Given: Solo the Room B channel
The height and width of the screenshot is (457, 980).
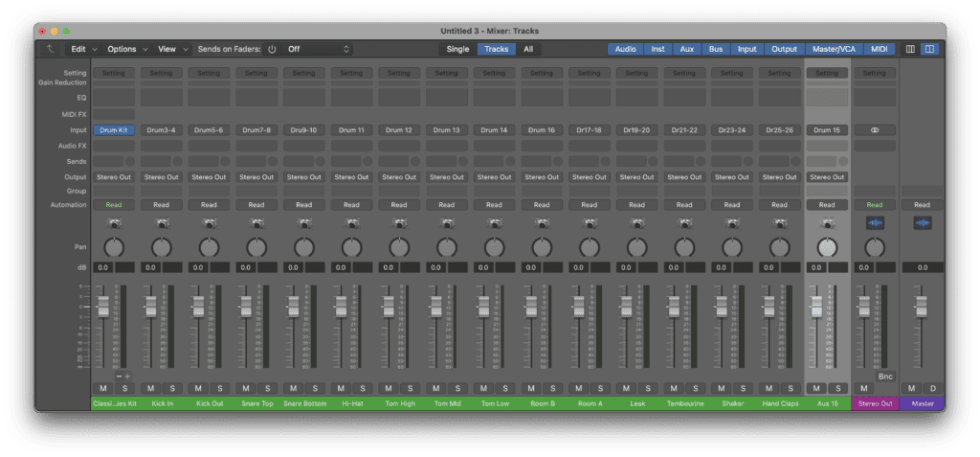Looking at the screenshot, I should point(552,389).
